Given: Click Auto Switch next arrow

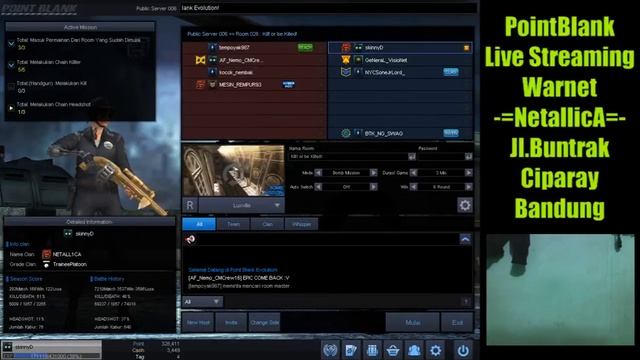Looking at the screenshot, I should tap(373, 187).
